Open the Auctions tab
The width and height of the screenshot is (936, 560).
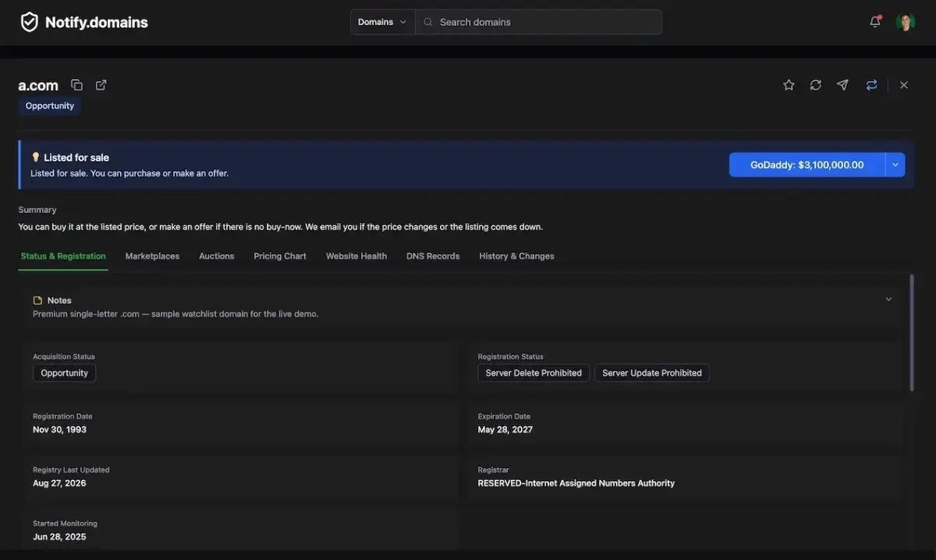pos(217,256)
